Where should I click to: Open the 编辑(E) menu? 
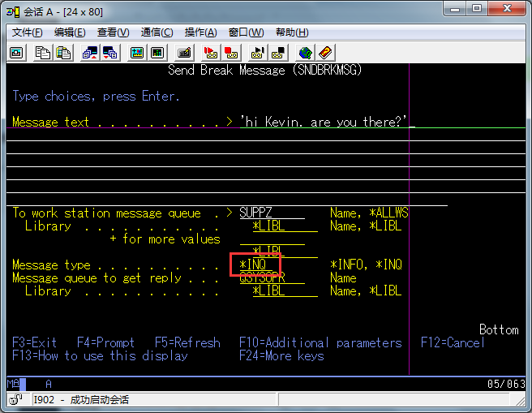pos(70,32)
